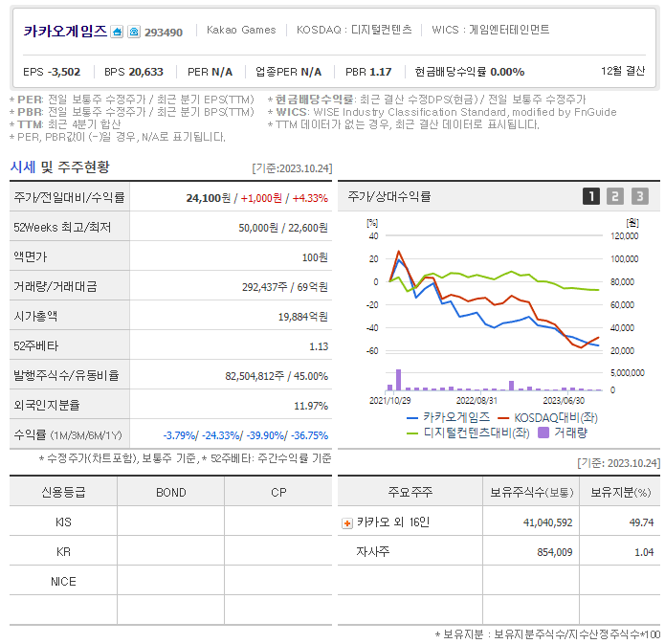
Task: Click the 12월 결산 label
Action: 623,71
